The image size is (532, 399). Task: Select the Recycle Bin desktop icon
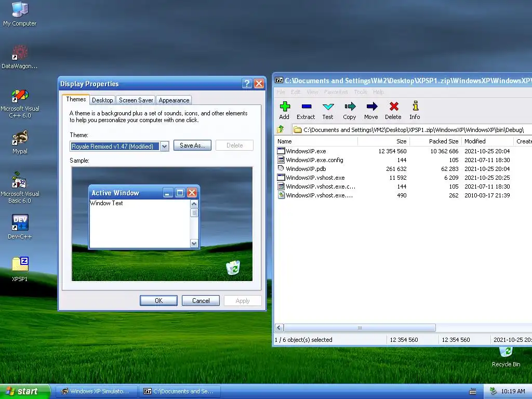tap(506, 357)
